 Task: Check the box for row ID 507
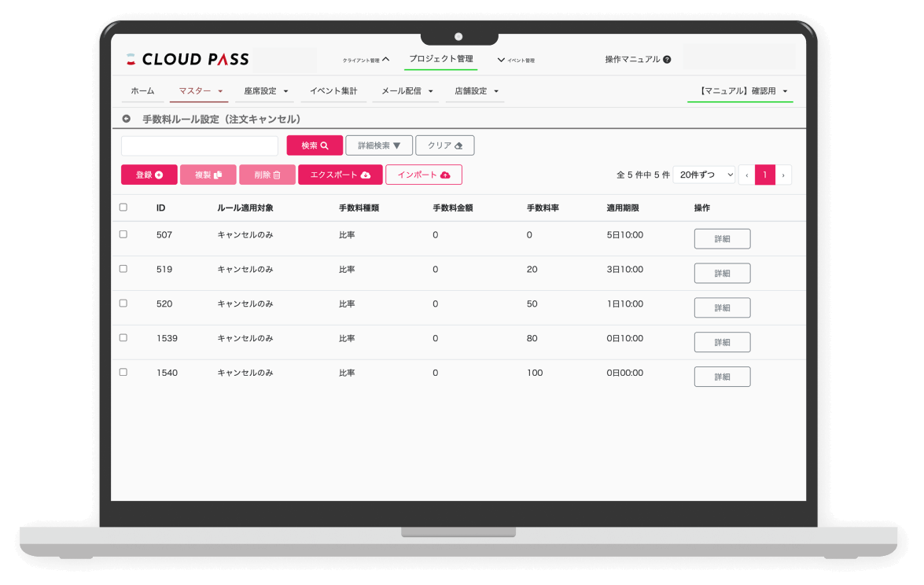click(123, 234)
